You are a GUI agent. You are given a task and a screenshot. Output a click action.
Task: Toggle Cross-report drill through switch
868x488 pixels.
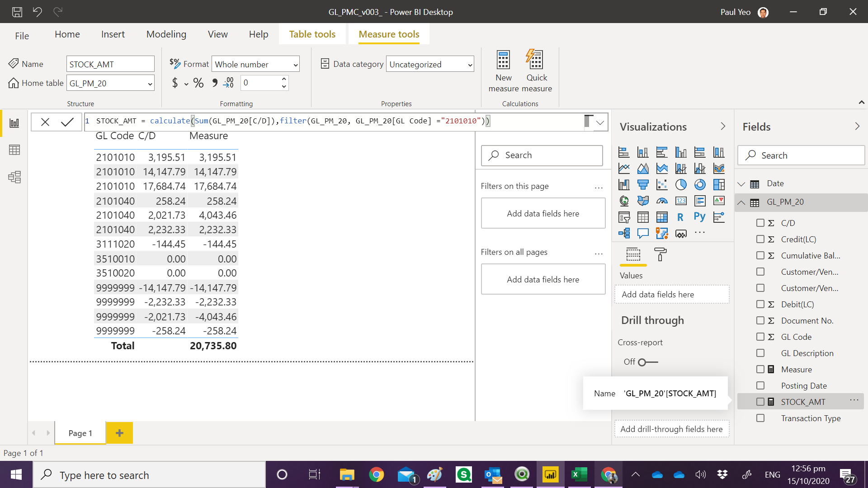coord(648,362)
